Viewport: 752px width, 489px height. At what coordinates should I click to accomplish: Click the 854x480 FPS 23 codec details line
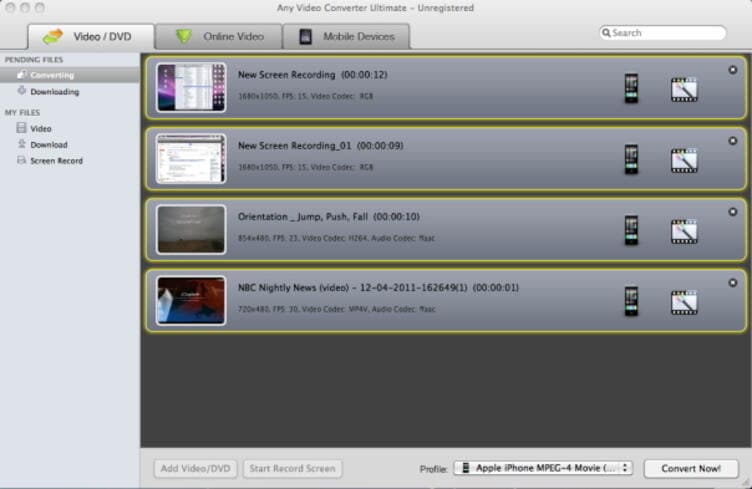[336, 238]
